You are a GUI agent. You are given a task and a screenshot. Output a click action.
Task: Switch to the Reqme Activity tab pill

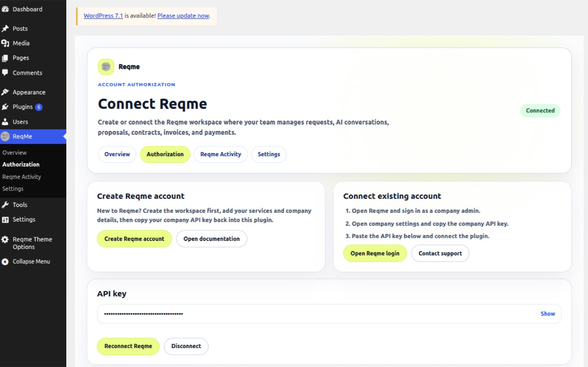pos(220,154)
